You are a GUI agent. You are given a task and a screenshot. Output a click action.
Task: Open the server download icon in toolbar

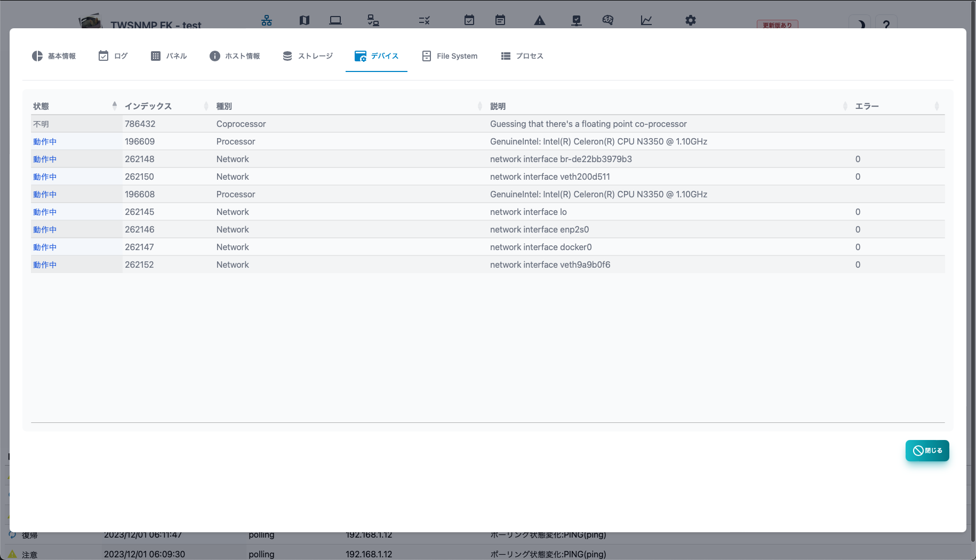coord(577,20)
